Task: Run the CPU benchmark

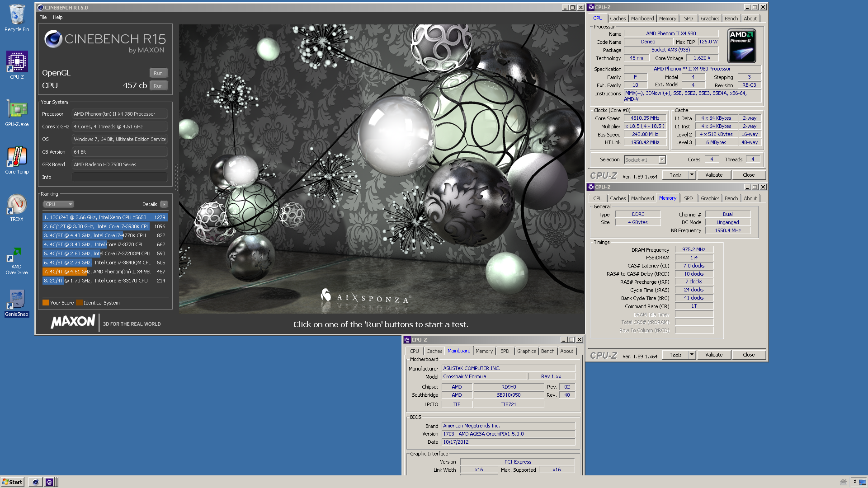Action: (158, 86)
